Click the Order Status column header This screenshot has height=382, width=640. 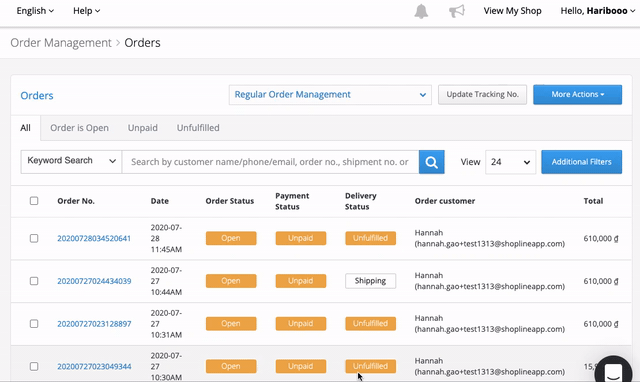[x=230, y=201]
